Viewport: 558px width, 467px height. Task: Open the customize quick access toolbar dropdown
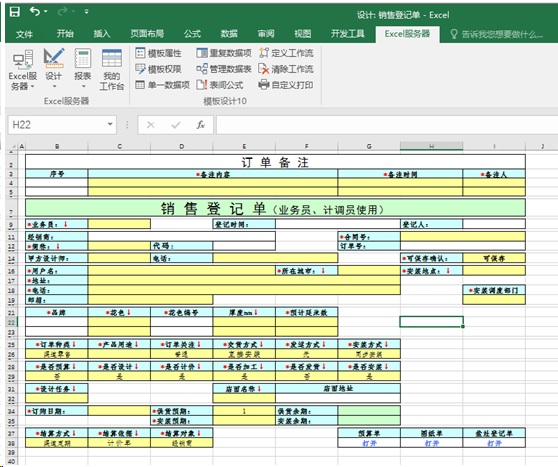click(x=86, y=12)
